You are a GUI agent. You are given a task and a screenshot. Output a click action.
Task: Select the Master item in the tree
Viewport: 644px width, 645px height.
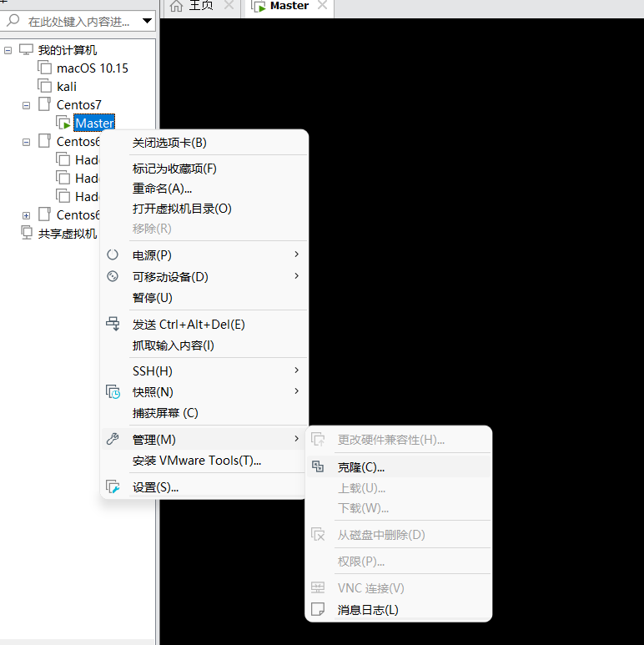[94, 123]
